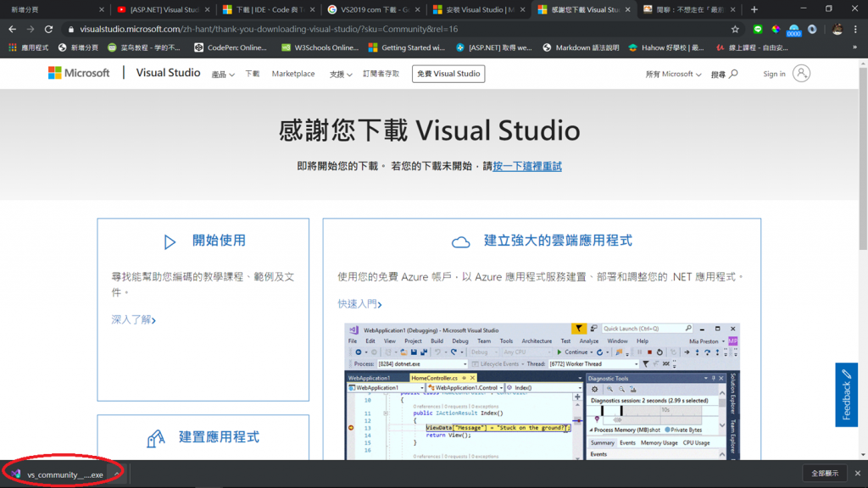Click the Visual Studio brand link

(168, 73)
